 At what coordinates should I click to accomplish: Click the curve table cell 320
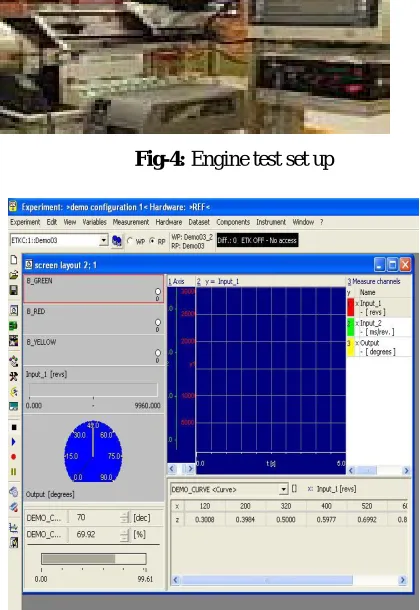click(286, 506)
